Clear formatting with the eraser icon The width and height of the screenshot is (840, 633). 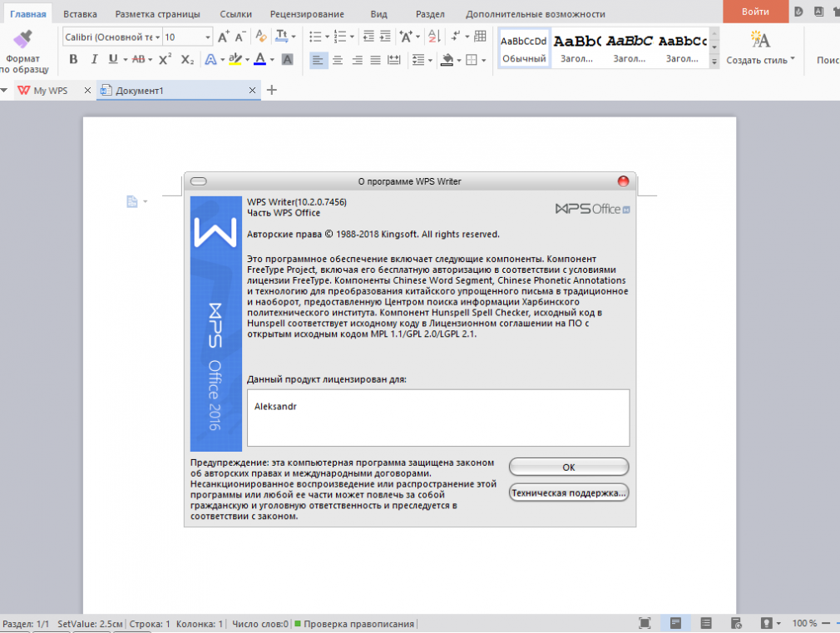[x=261, y=37]
